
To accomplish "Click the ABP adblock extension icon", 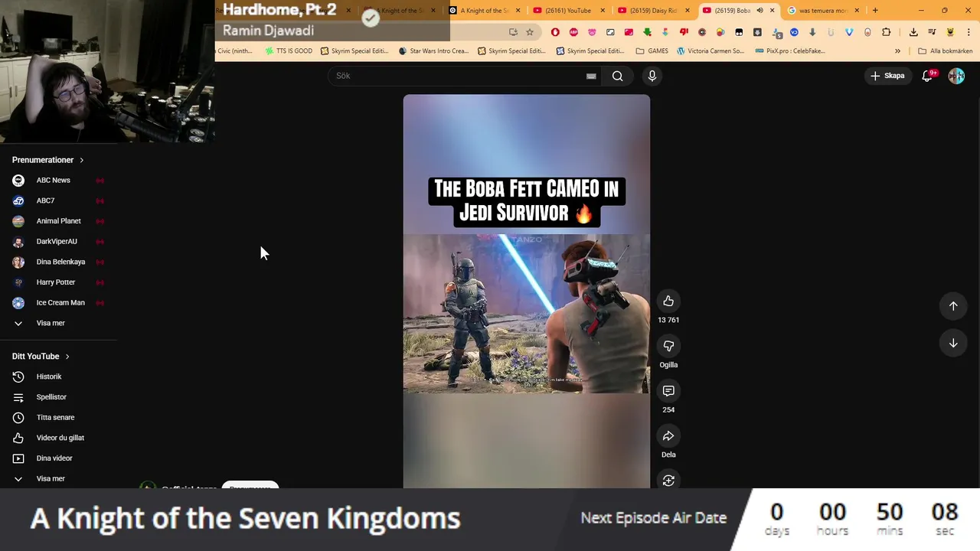I will [573, 32].
